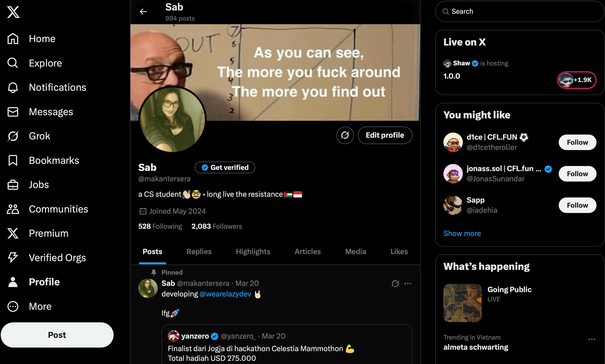Open Notifications bell in sidebar
Image resolution: width=605 pixels, height=364 pixels.
click(x=13, y=87)
